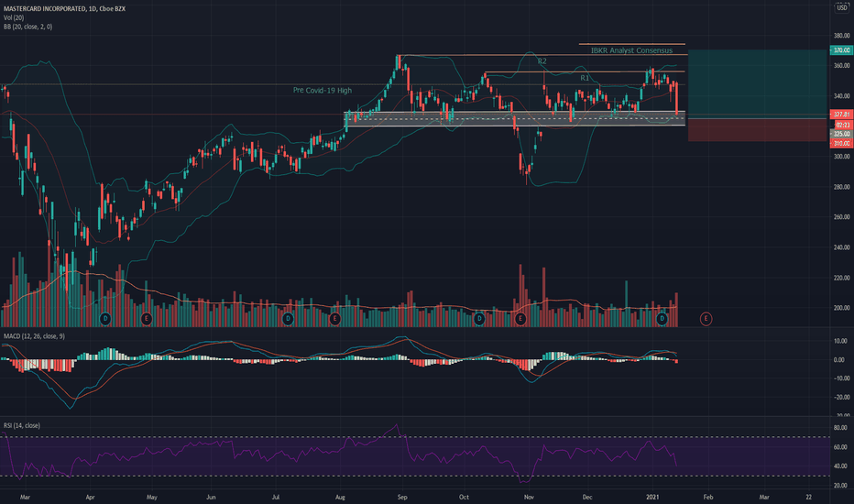Click 220.00 on the price axis
The height and width of the screenshot is (504, 854).
(841, 278)
